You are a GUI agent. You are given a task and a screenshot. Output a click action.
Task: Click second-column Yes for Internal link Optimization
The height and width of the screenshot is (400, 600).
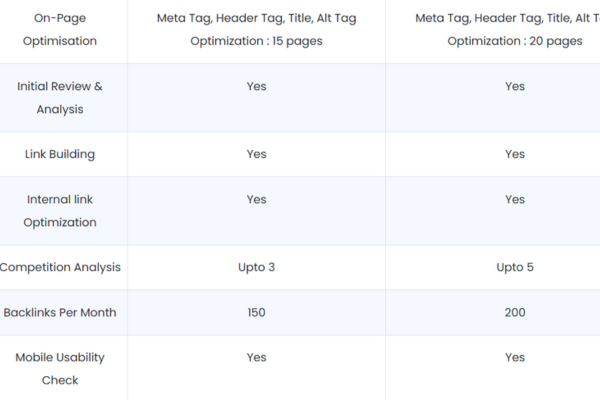pos(515,199)
